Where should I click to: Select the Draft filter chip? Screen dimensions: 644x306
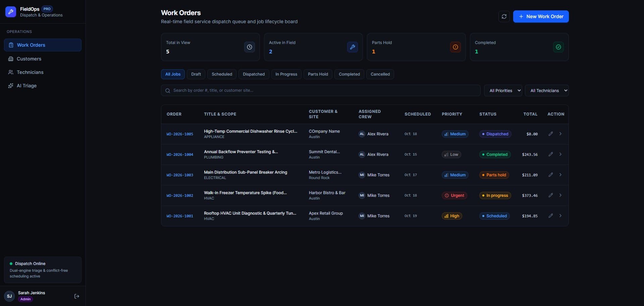(x=196, y=74)
